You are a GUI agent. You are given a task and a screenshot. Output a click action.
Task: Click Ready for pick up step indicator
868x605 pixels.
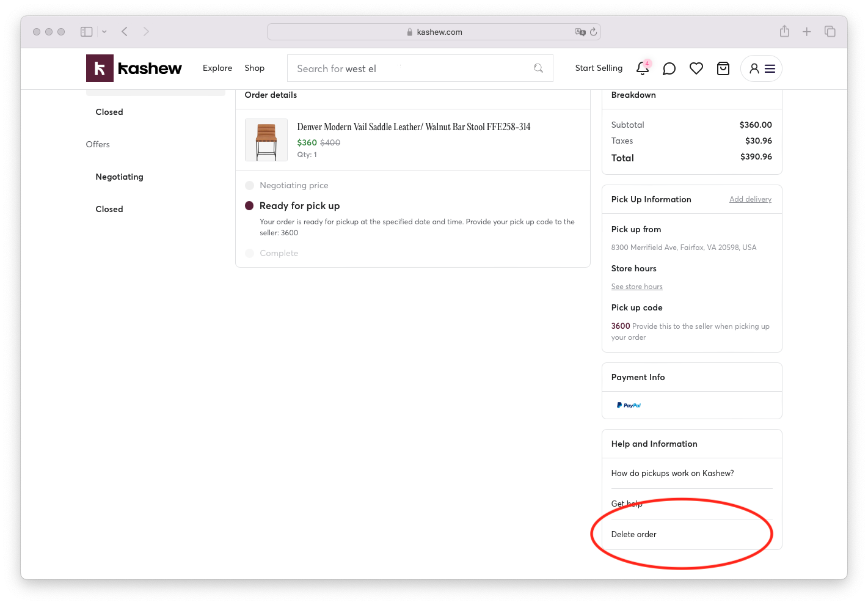(x=249, y=206)
